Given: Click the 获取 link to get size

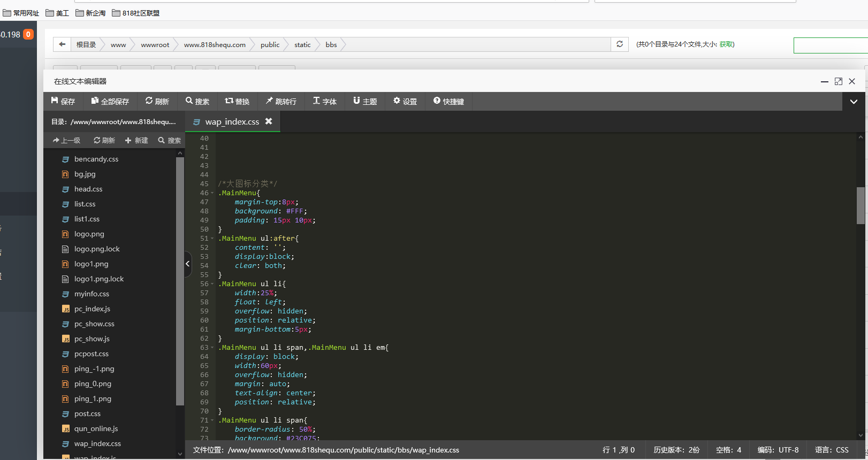Looking at the screenshot, I should click(x=726, y=44).
